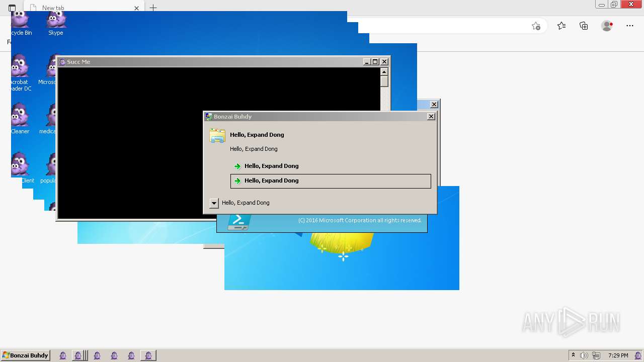Screen dimensions: 644x362
Task: Show hidden tray icons chevron
Action: 573,355
